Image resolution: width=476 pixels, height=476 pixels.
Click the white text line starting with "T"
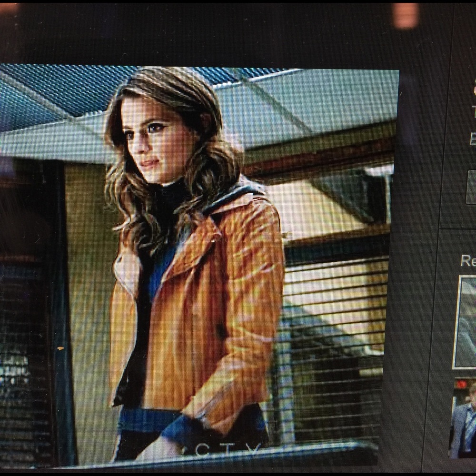473,112
